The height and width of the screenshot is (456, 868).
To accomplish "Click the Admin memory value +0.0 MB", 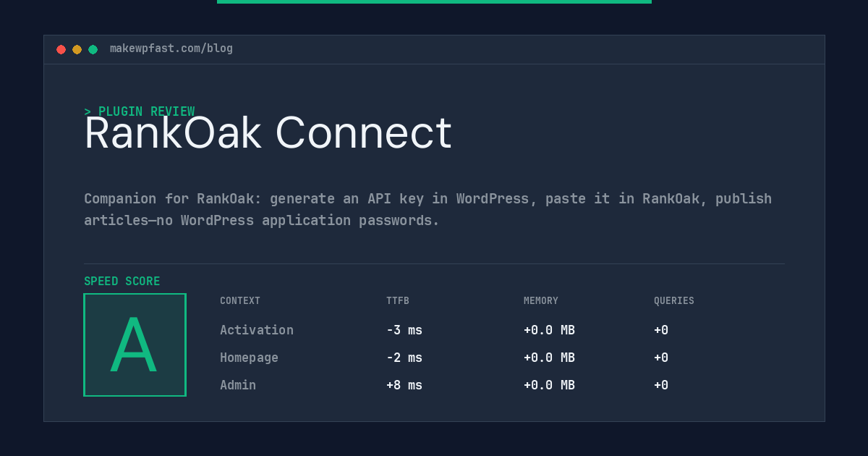I will (x=549, y=385).
